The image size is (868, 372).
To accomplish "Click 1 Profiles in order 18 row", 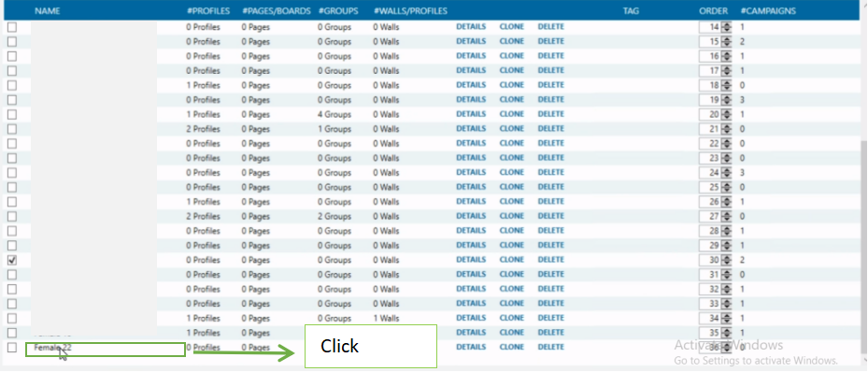I will (203, 85).
